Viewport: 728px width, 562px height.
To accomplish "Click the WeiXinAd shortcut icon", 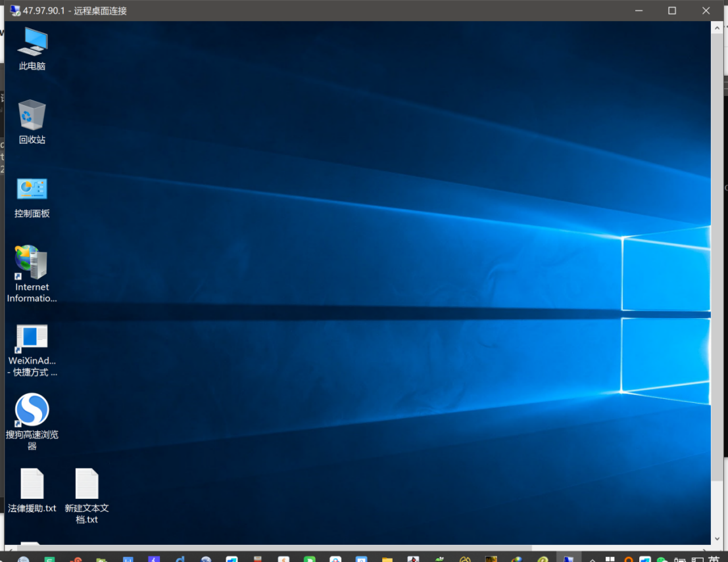I will click(x=32, y=337).
